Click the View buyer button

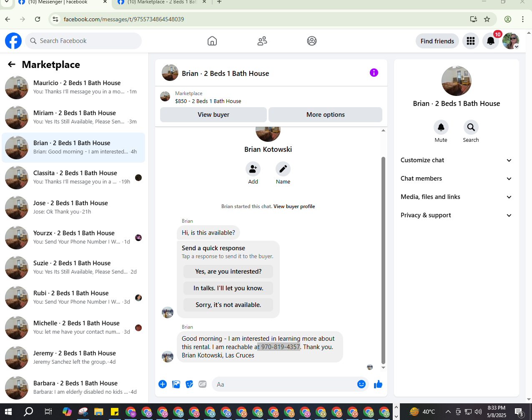[213, 115]
